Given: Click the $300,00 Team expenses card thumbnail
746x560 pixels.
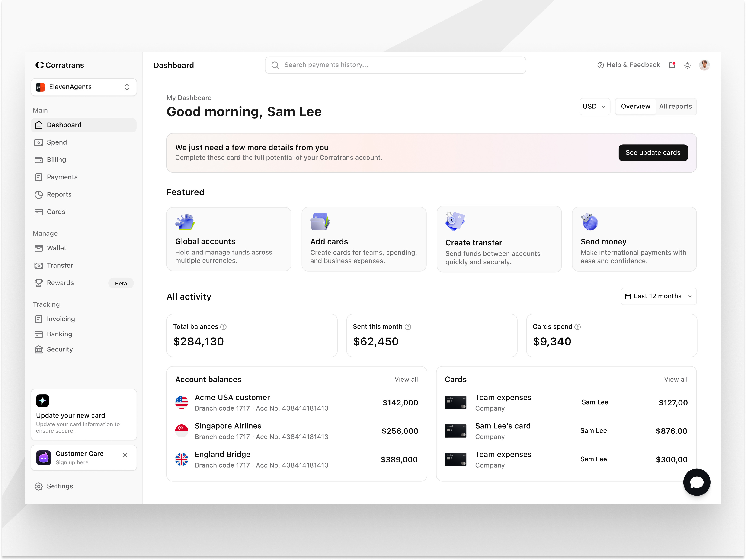Looking at the screenshot, I should pos(455,460).
